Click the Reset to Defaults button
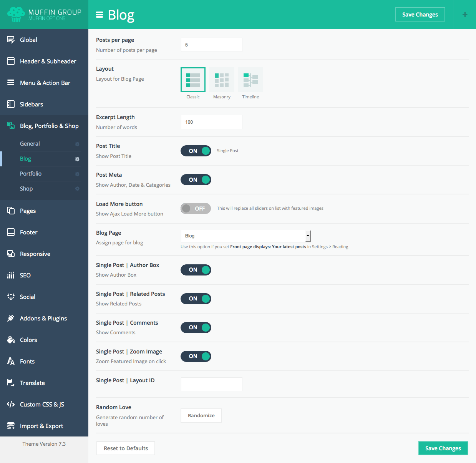Image resolution: width=476 pixels, height=463 pixels. click(126, 448)
